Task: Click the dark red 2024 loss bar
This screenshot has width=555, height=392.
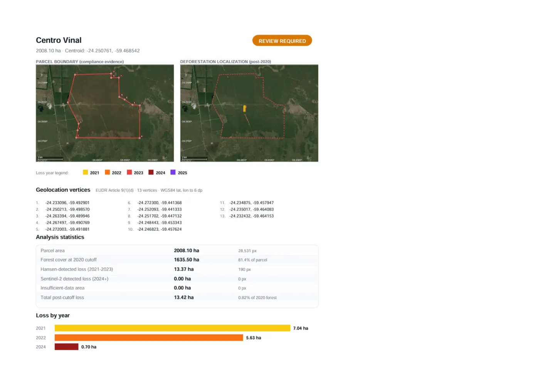Action: [66, 347]
